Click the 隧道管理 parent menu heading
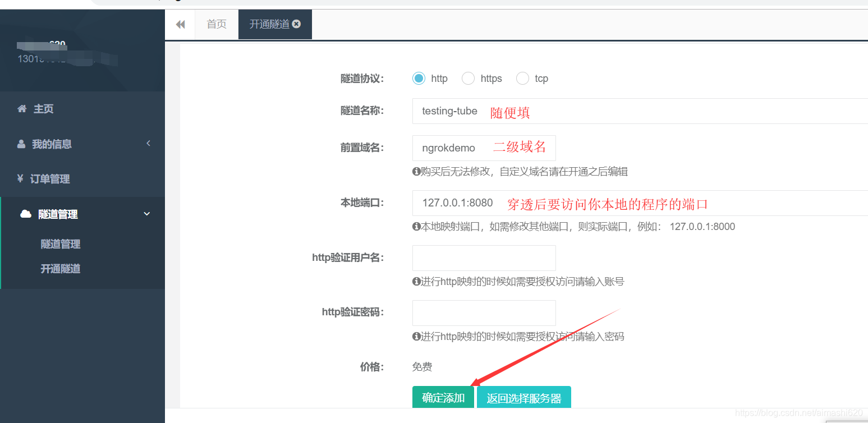This screenshot has width=868, height=423. click(82, 214)
